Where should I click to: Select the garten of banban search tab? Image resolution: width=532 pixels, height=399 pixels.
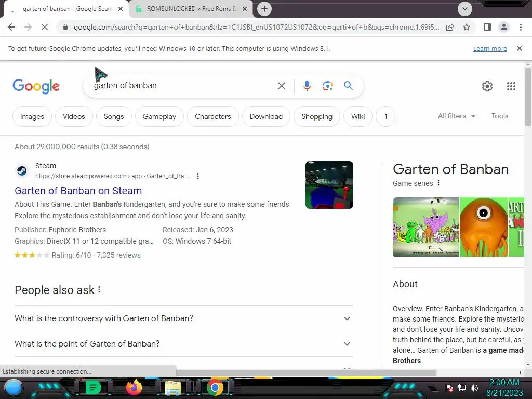pos(66,9)
